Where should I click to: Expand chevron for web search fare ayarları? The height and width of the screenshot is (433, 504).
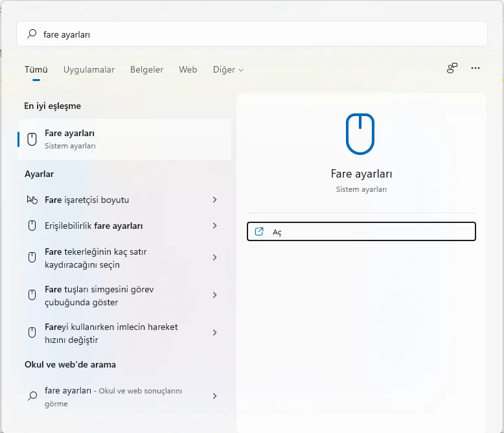click(214, 396)
